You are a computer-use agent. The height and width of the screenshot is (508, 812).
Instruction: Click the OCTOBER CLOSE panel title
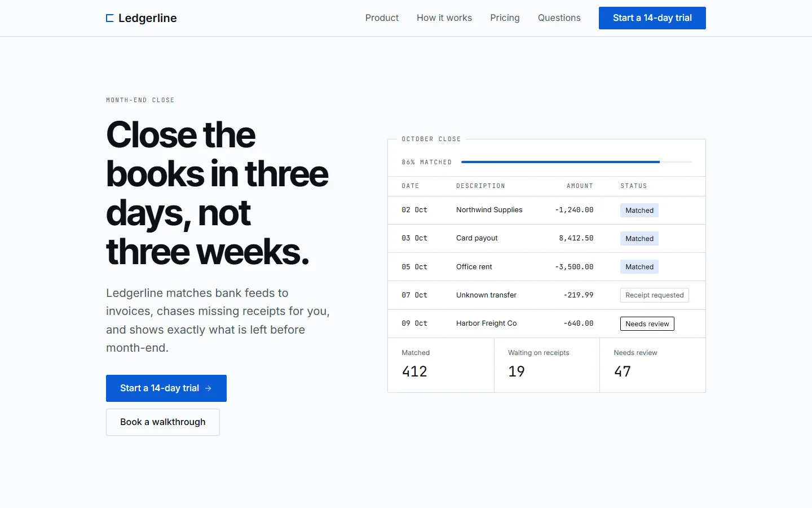431,139
